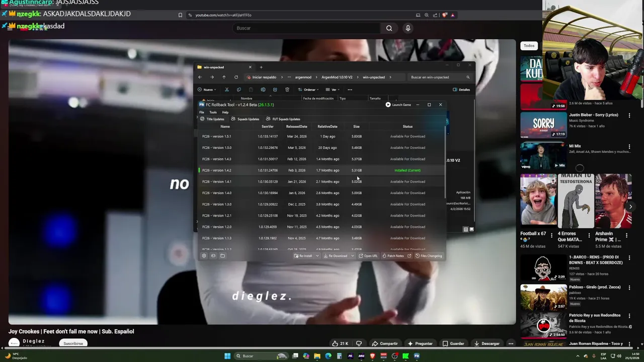Sort by ReleasedDate column header
644x362 pixels.
pyautogui.click(x=296, y=127)
